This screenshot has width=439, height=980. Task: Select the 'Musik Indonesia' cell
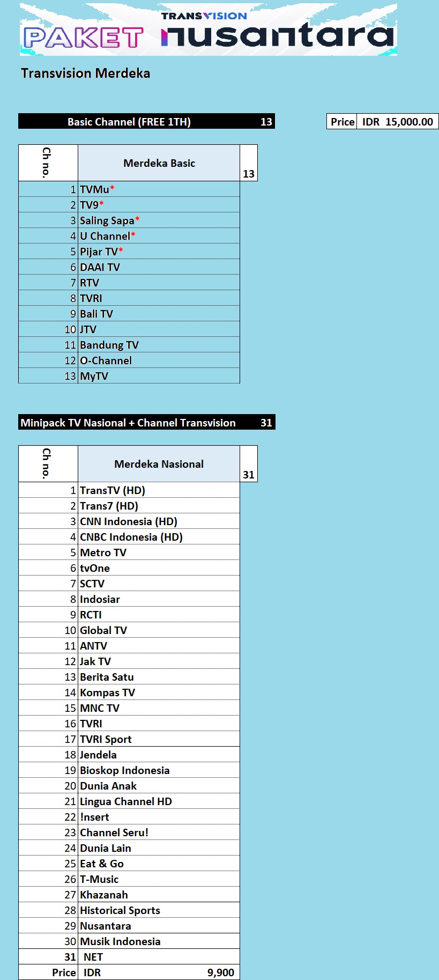point(159,941)
